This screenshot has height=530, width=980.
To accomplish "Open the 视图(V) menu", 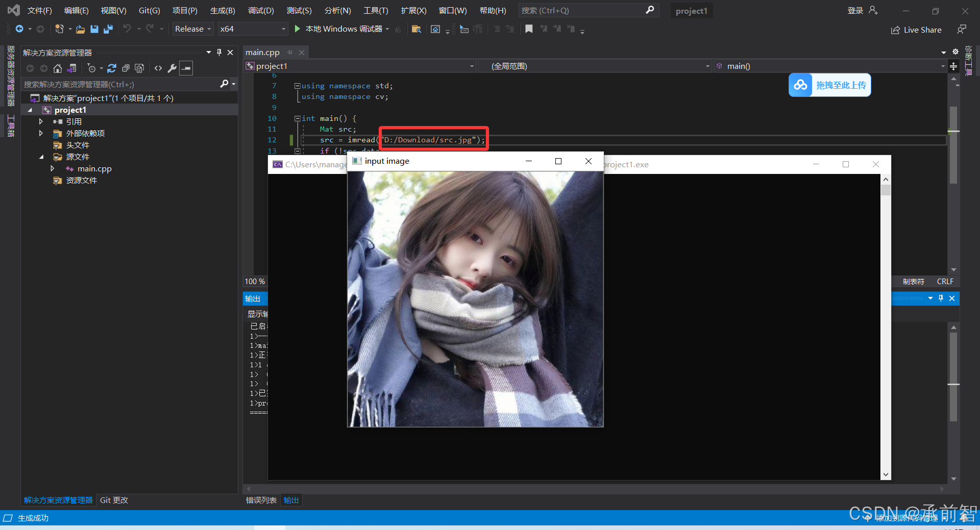I will [113, 10].
